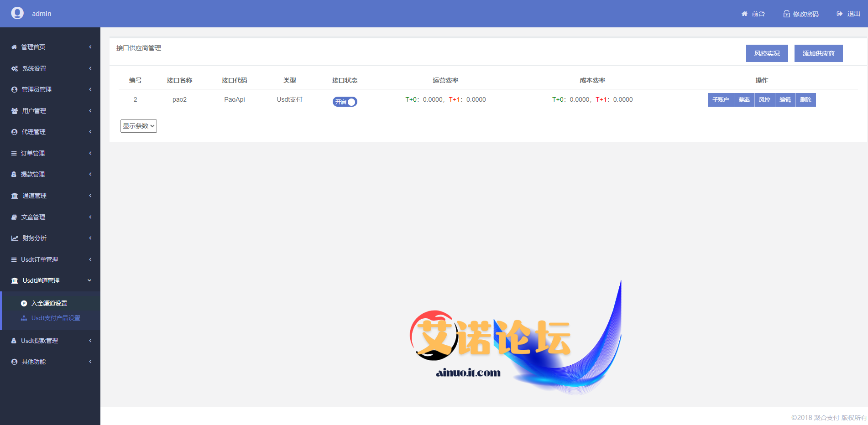Collapse Usdt通道管理 with its down chevron
This screenshot has height=425, width=868.
89,280
